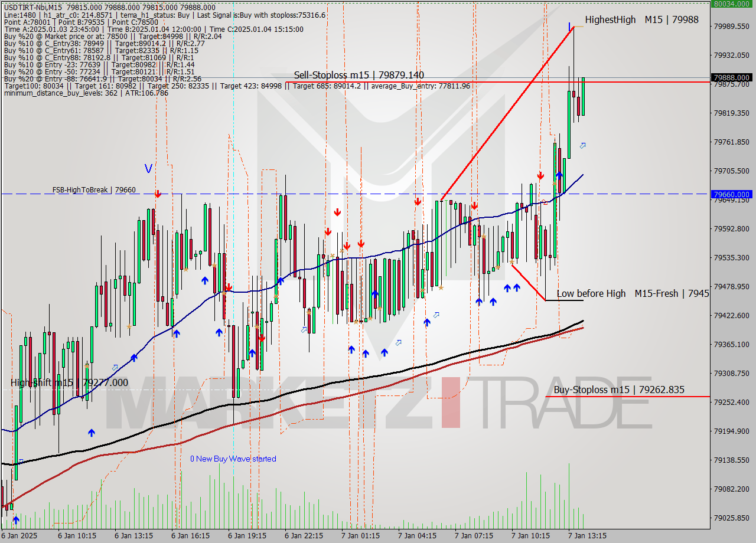Click blue price tag 79660.000 on axis
Viewport: 756px width, 543px height.
coord(732,194)
